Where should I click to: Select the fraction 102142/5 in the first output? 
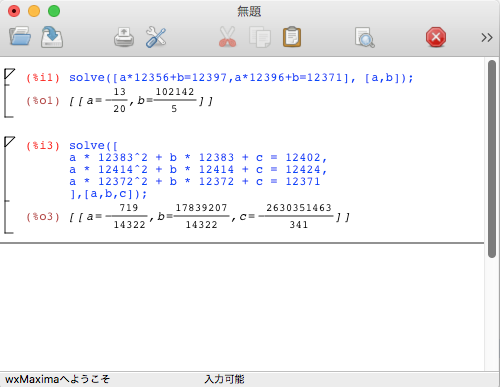(x=175, y=100)
